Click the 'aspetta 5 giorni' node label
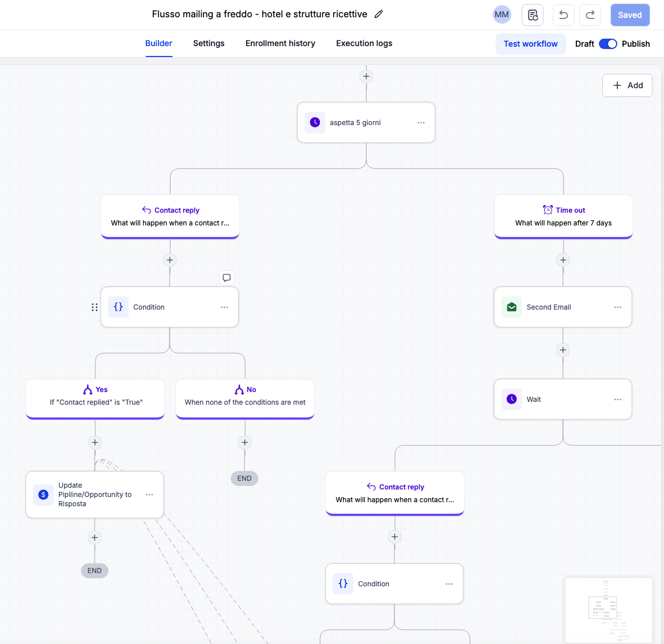Screen dimensions: 664x644 (x=355, y=122)
